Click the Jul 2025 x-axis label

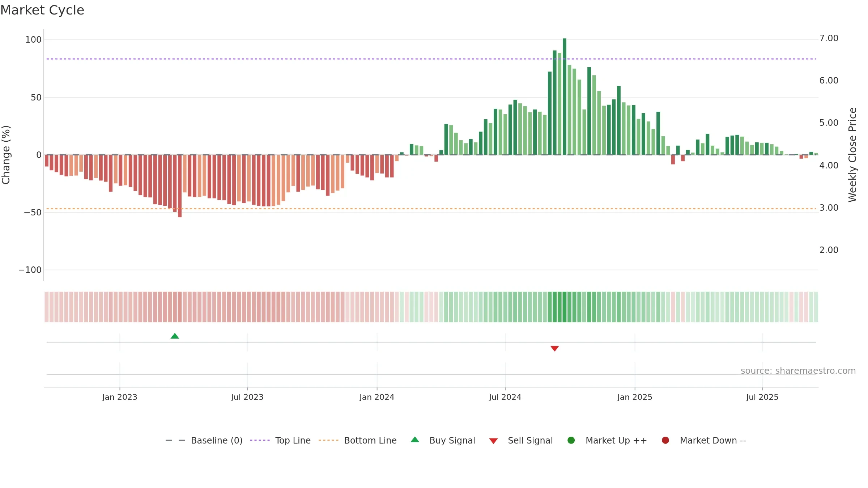pos(762,397)
